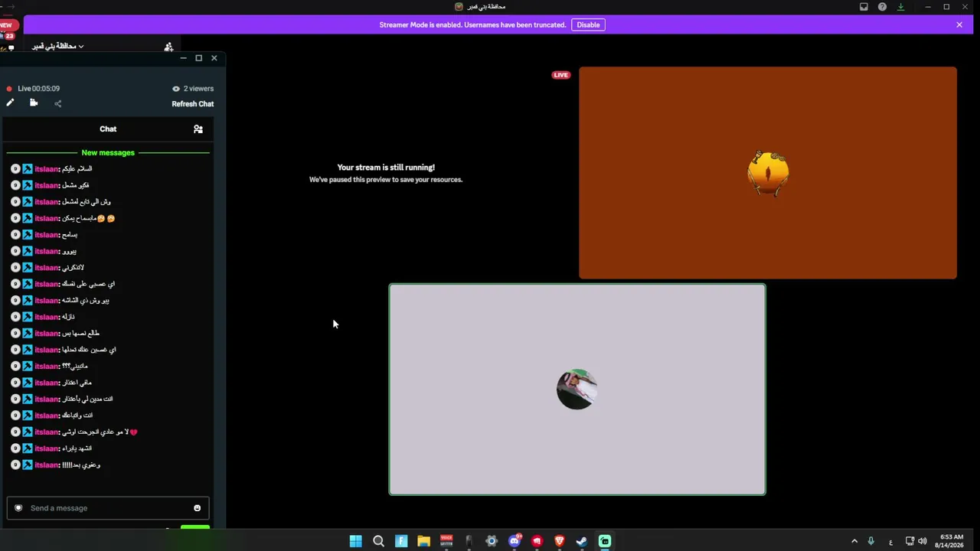Open the blue F app on taskbar
The width and height of the screenshot is (980, 551).
(401, 541)
